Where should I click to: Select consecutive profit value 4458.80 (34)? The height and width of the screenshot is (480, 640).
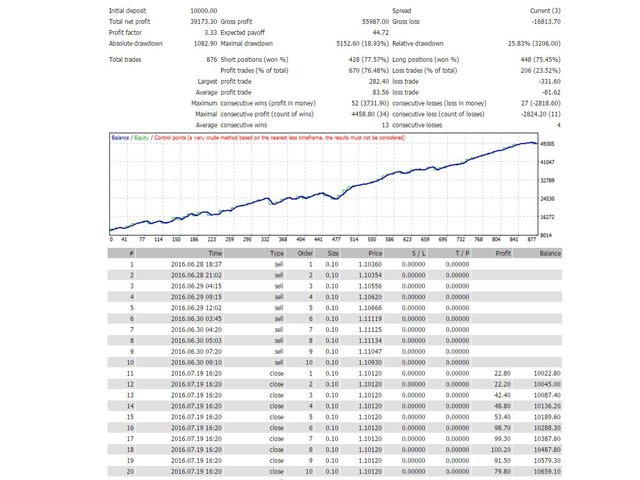(370, 114)
